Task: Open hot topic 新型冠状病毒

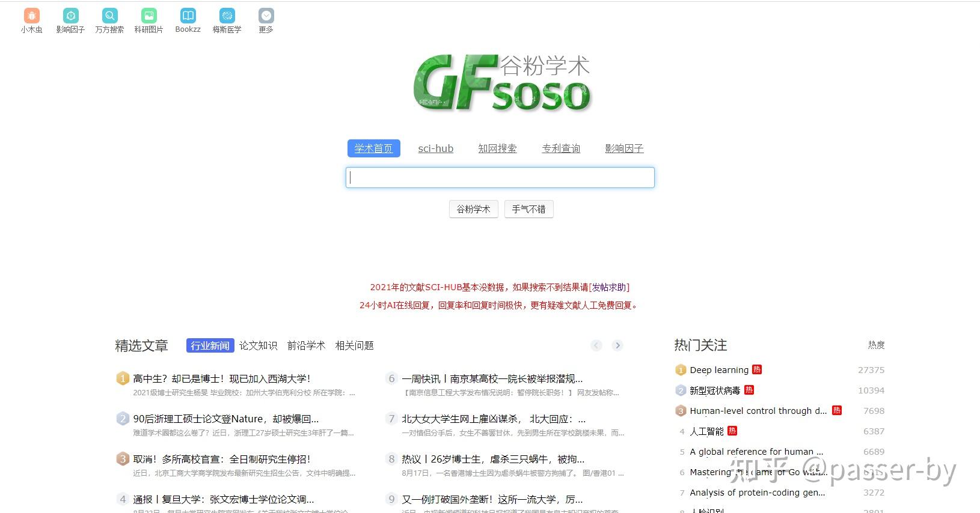Action: click(715, 390)
